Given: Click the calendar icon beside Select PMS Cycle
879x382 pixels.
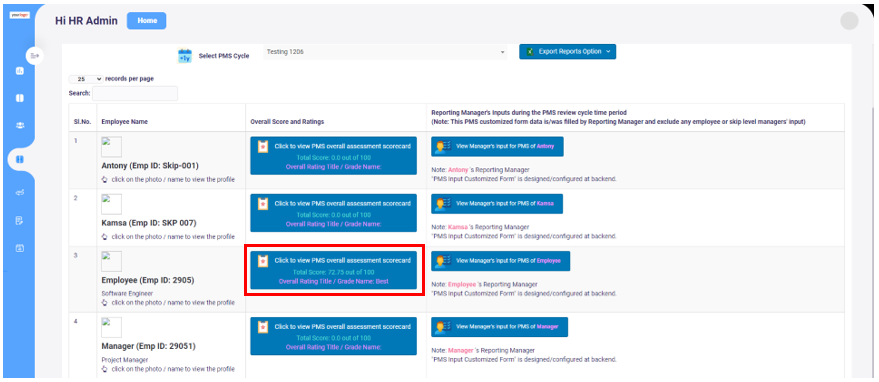Looking at the screenshot, I should (184, 56).
